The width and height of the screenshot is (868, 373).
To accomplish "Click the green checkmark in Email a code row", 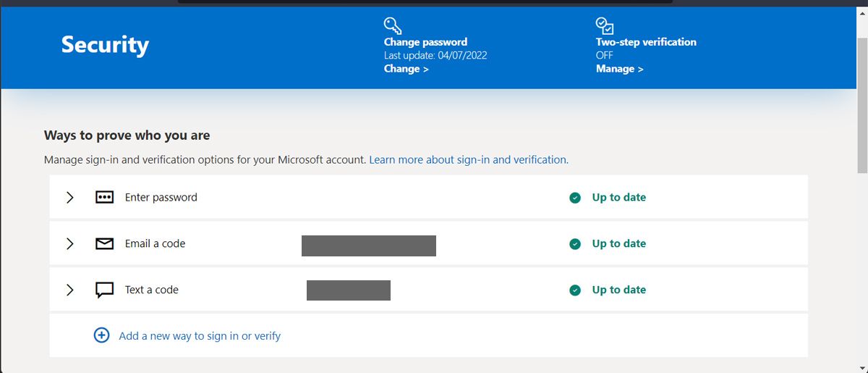I will tap(575, 244).
